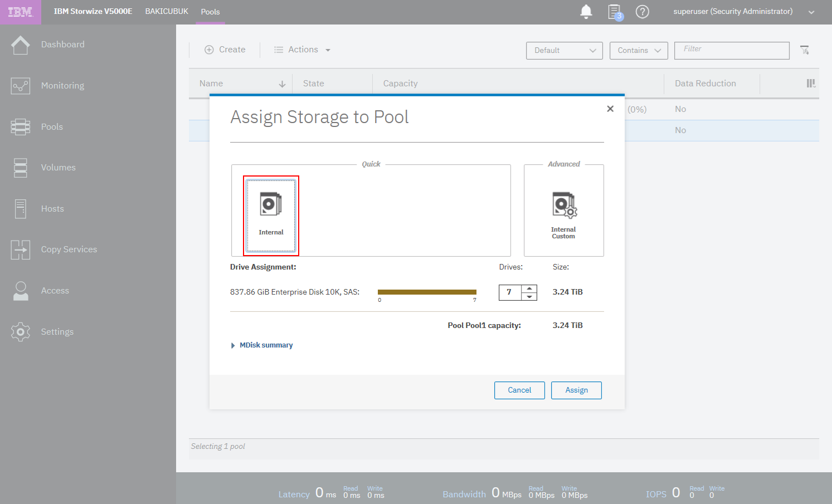Open the Actions dropdown menu
The width and height of the screenshot is (832, 504).
click(x=302, y=50)
